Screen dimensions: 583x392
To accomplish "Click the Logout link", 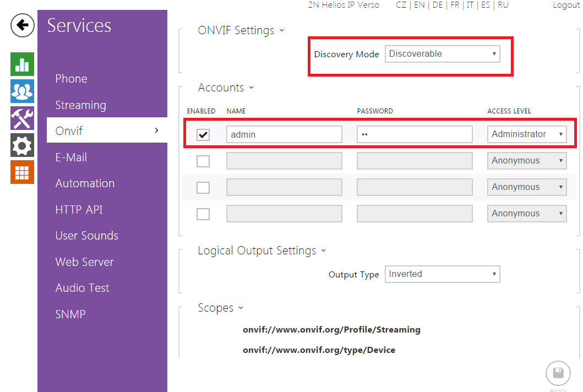I will (566, 5).
